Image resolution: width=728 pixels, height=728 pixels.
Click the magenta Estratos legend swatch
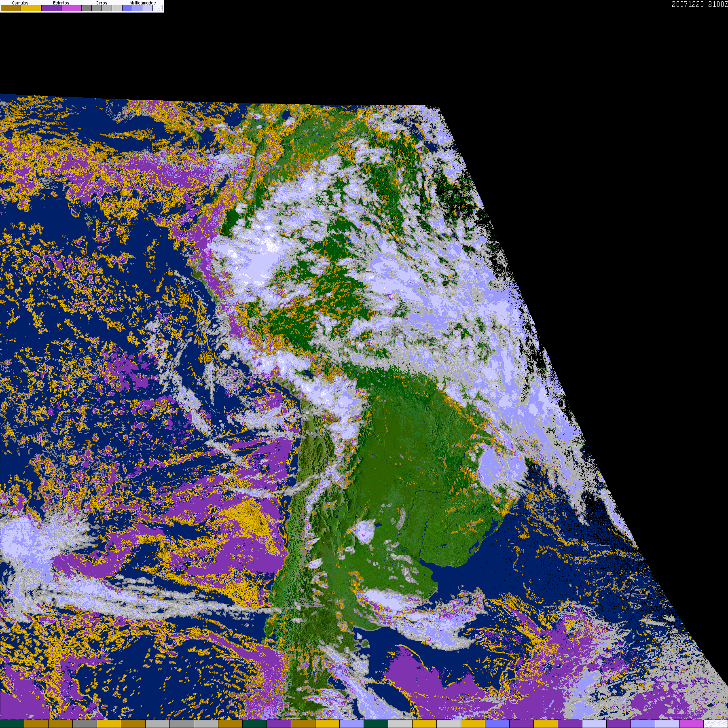[x=72, y=8]
